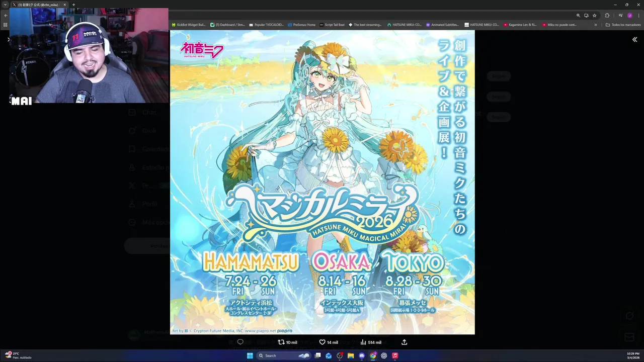Viewport: 644px width, 362px height.
Task: Open the Chrome three-dot menu
Action: click(638, 16)
